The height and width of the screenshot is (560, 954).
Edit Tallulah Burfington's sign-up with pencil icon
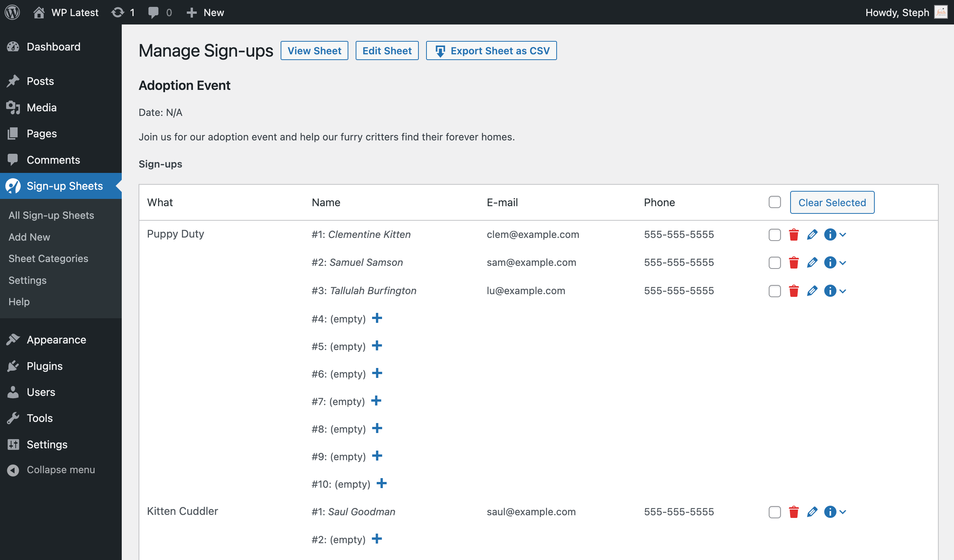(812, 291)
